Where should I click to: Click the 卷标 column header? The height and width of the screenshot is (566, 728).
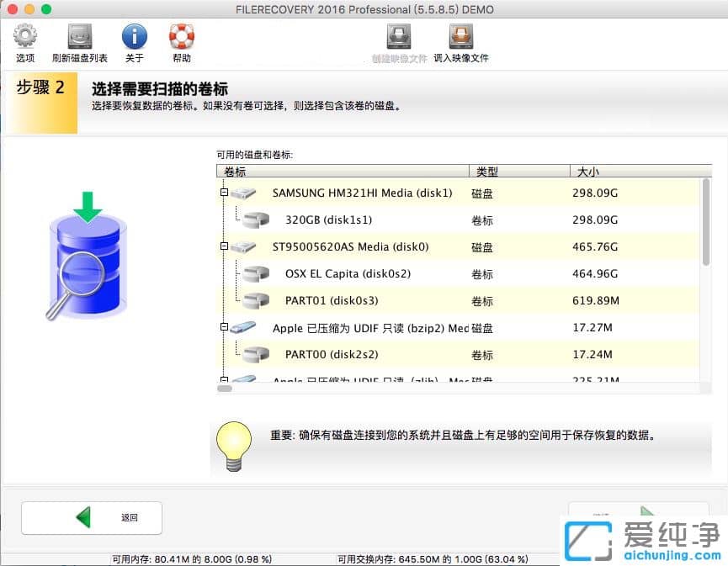coord(234,172)
